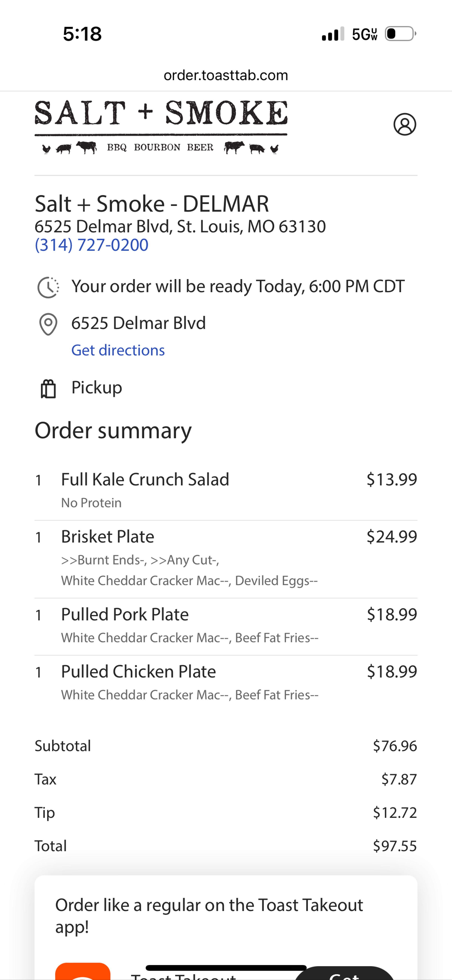Select the Full Kale Crunch Salad item

click(x=145, y=479)
